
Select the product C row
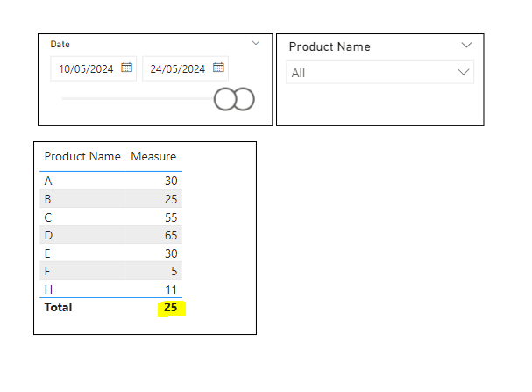(x=111, y=217)
